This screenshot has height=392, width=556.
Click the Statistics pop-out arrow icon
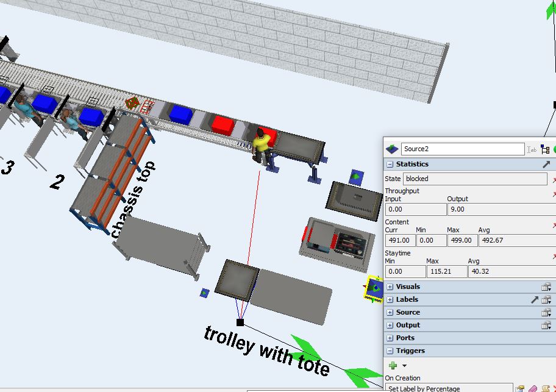click(x=546, y=165)
